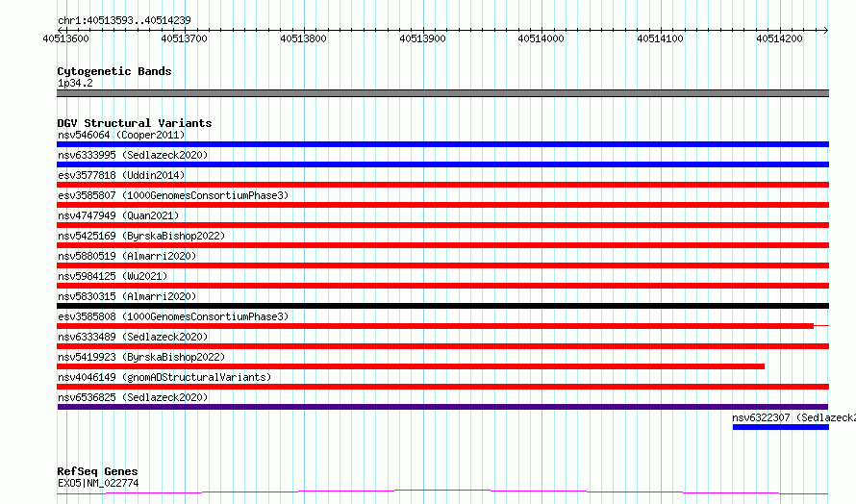Select the shorter red bar under nsv5419923

coord(411,367)
